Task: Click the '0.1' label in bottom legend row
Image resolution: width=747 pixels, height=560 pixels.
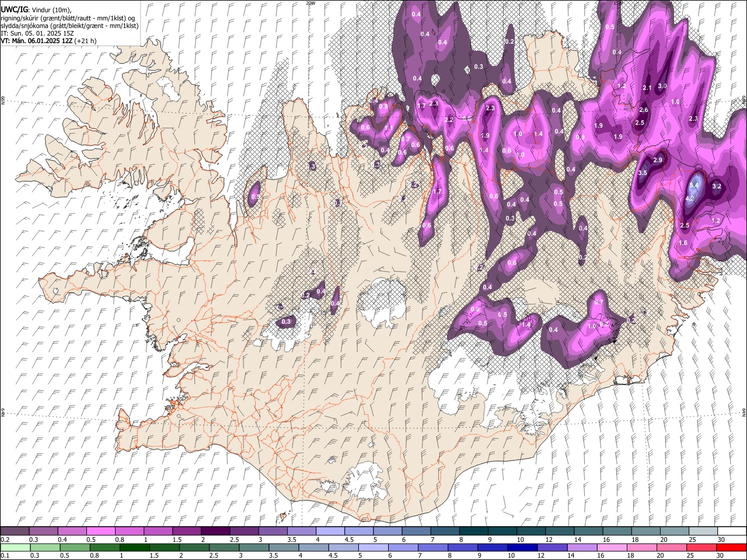Action: click(x=5, y=556)
